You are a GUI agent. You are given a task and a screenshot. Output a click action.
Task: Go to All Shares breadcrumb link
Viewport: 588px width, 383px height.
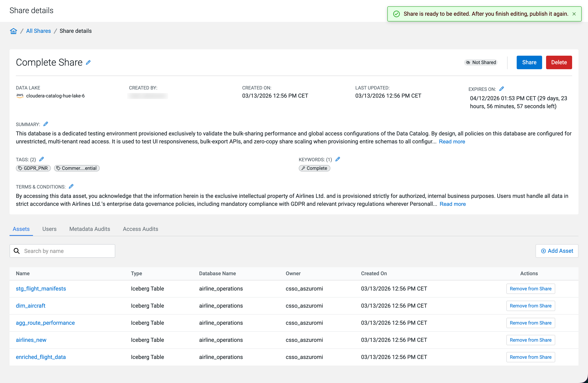[38, 31]
